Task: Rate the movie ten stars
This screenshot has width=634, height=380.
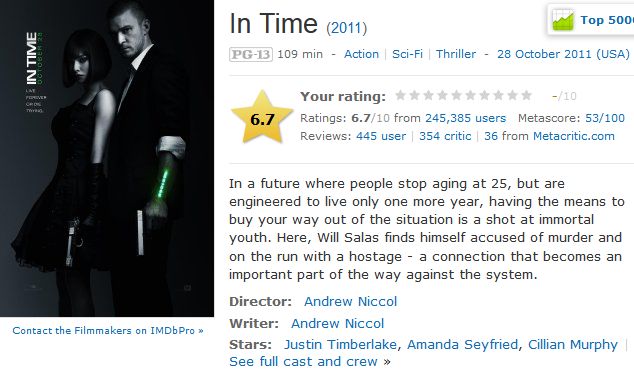Action: click(x=526, y=95)
